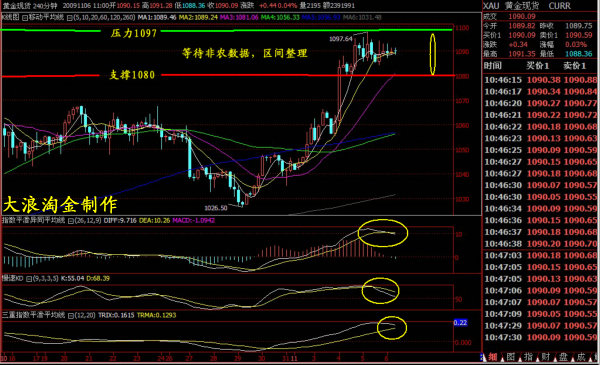This screenshot has height=365, width=600.
Task: Expand the MACD (26,12,9) parameter box
Action: pos(71,221)
